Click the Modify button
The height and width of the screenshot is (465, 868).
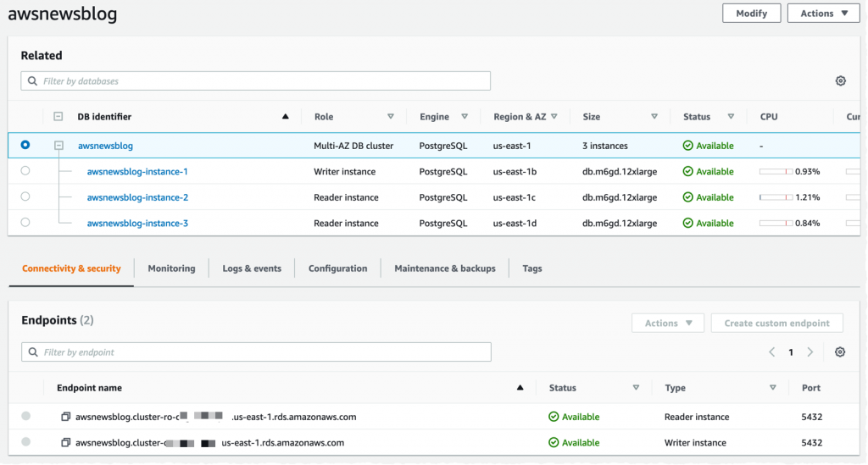click(751, 14)
